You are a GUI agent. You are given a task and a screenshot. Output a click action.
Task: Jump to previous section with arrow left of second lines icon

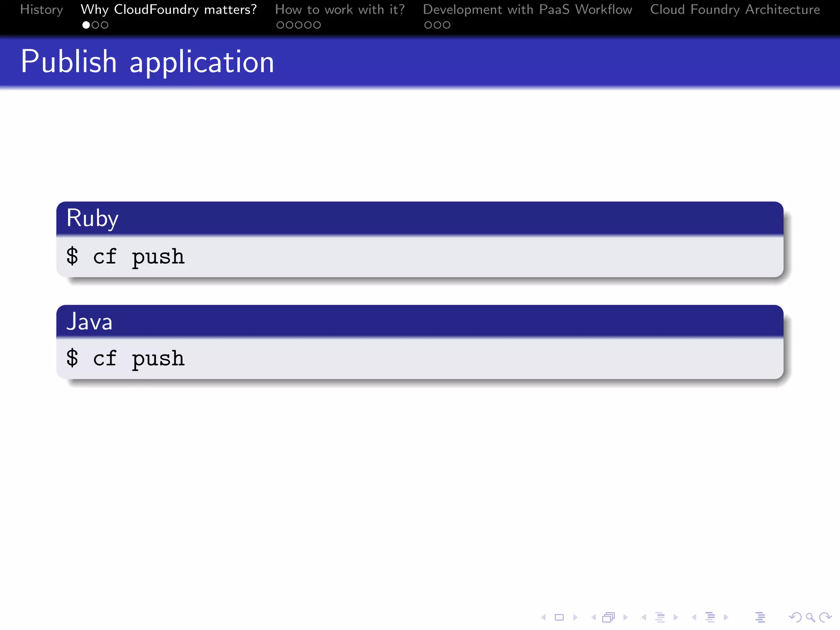point(694,617)
